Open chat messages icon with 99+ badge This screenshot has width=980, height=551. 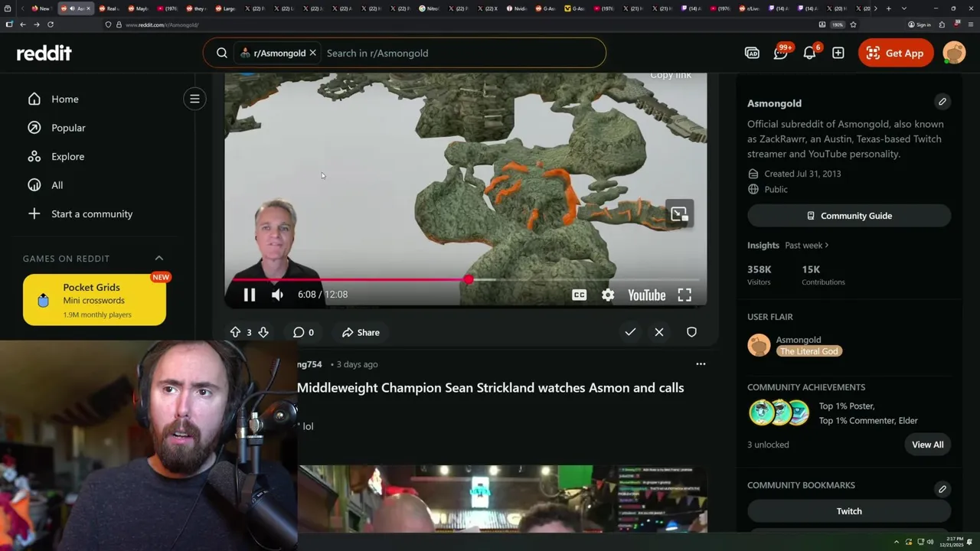781,53
